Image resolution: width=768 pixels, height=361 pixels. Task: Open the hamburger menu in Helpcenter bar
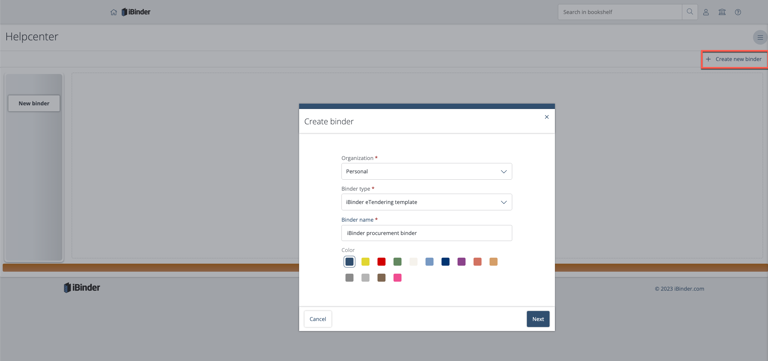[x=760, y=37]
